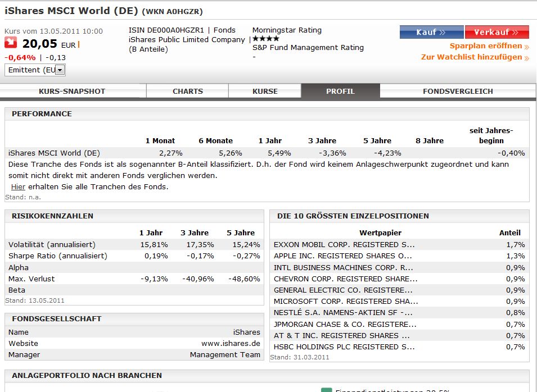Open the Hier link for all tranches

tap(18, 187)
